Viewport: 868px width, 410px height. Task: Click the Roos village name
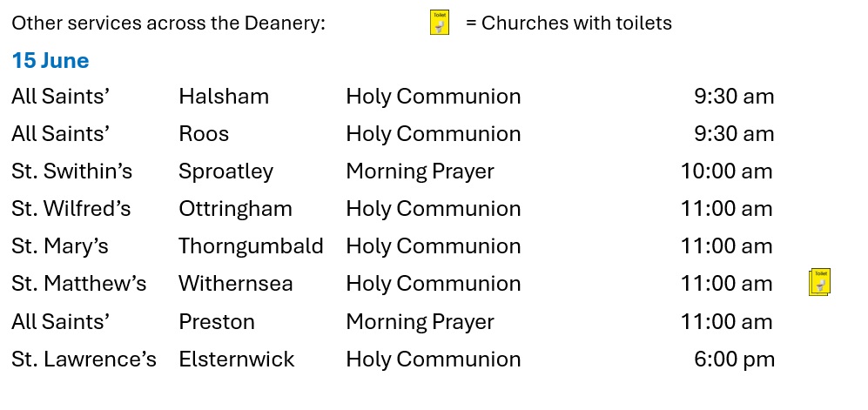click(204, 134)
